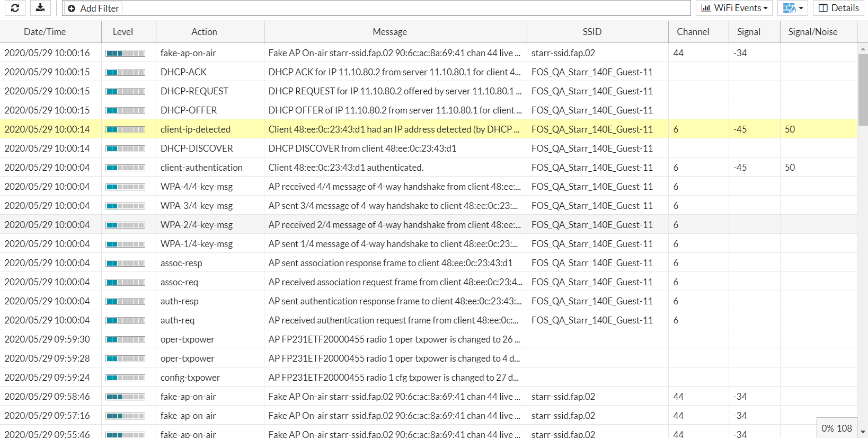The width and height of the screenshot is (868, 438).
Task: Click the firewall log source icon
Action: (789, 8)
